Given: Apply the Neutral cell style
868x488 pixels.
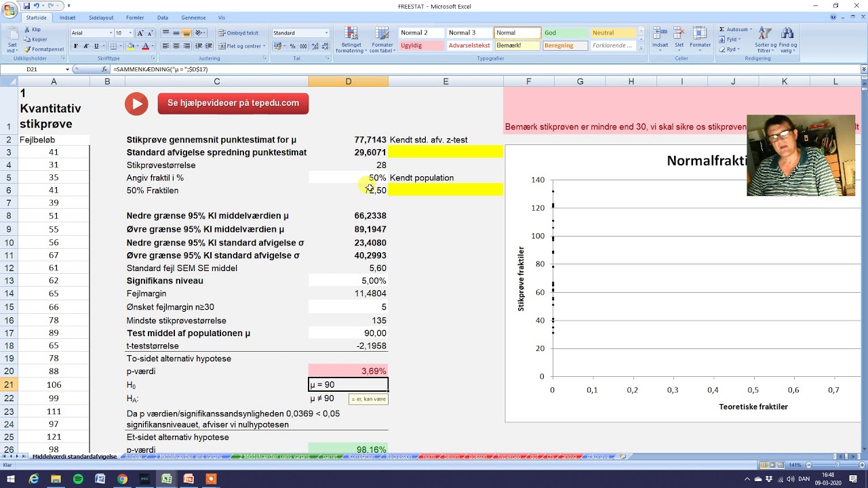Looking at the screenshot, I should [614, 33].
